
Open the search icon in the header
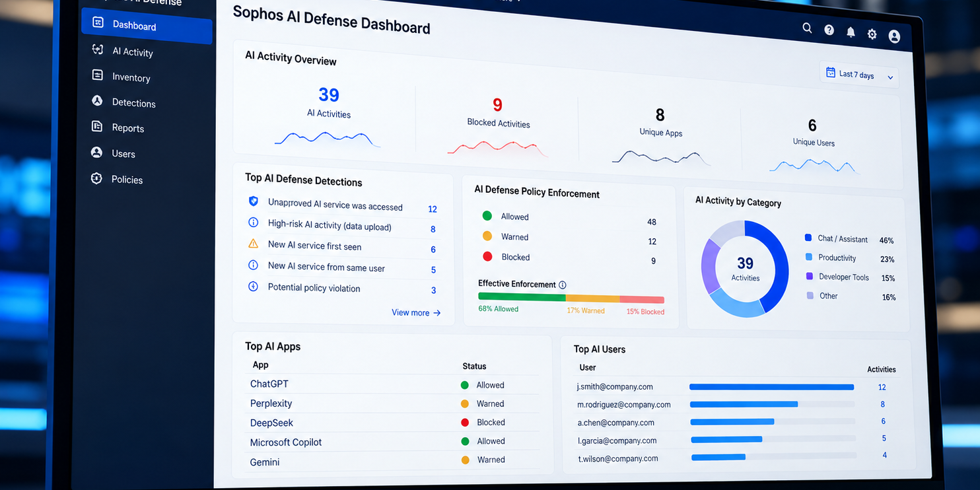807,28
